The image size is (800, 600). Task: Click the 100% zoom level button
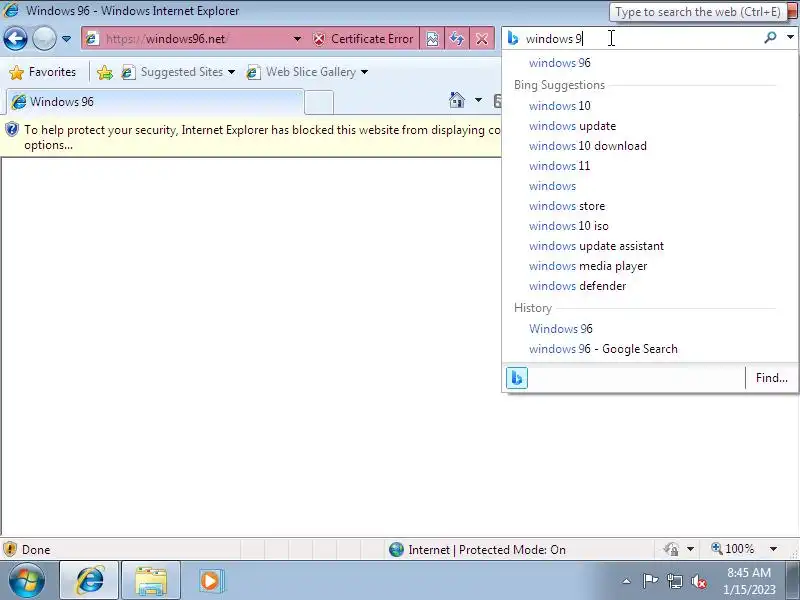733,549
